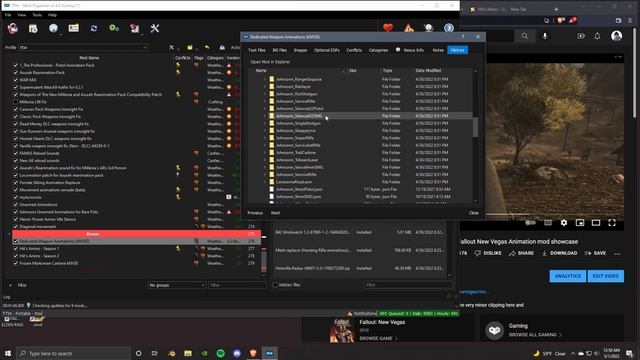Uncheck Dead Money DLC weapons ironsight fix
Viewport: 640px width, 360px height.
coord(16,124)
